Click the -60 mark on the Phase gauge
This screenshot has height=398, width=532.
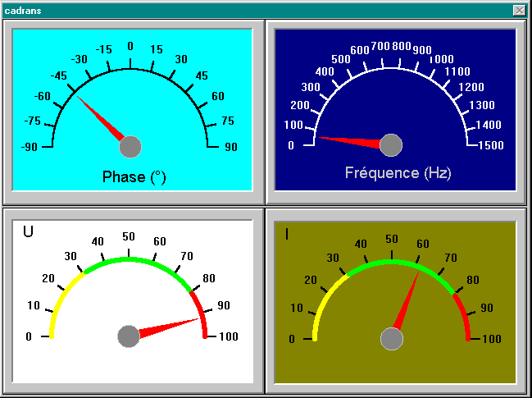(x=43, y=96)
